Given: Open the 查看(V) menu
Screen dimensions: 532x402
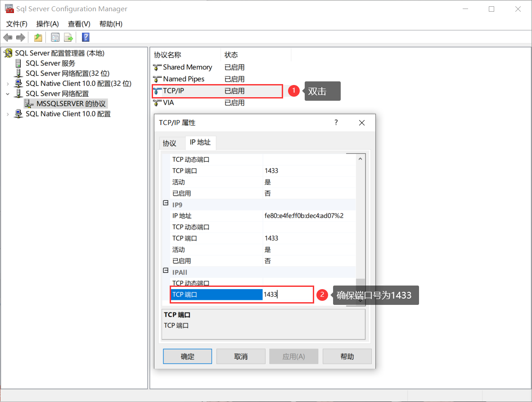Looking at the screenshot, I should click(x=79, y=24).
